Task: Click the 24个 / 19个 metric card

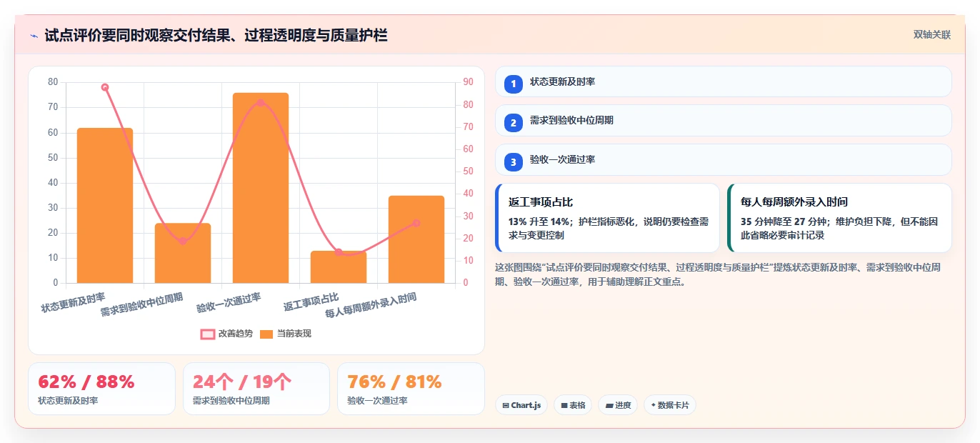Action: 256,389
